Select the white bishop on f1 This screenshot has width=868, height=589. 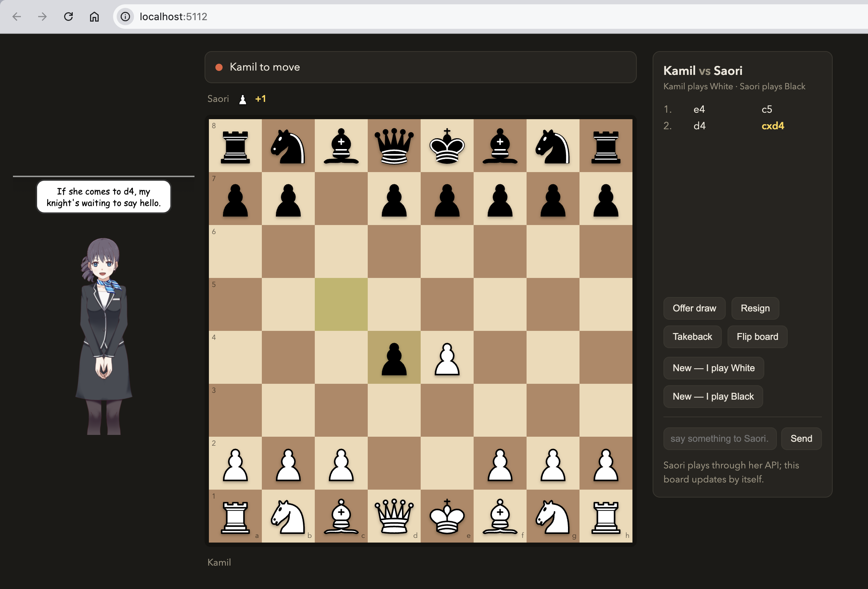pos(500,516)
